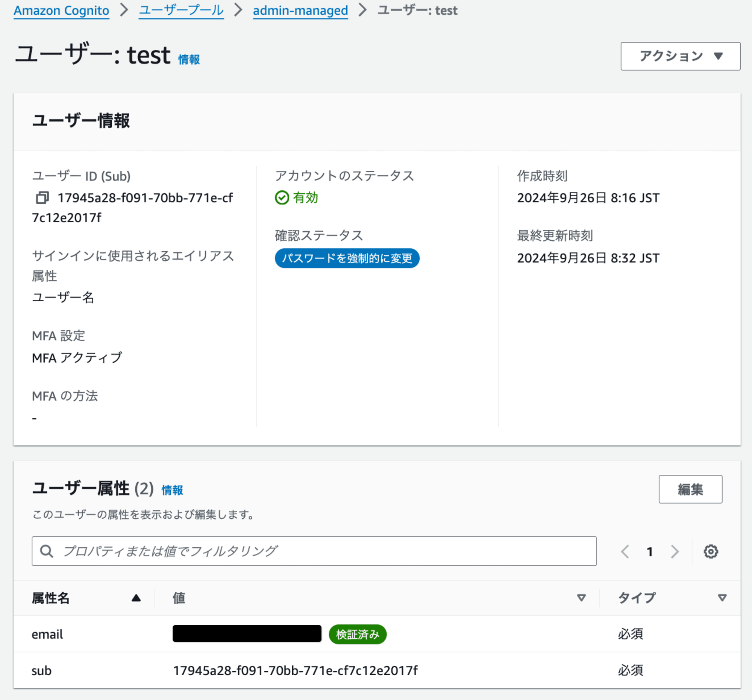Click the green check icon beside 有効
The image size is (752, 700).
click(282, 197)
